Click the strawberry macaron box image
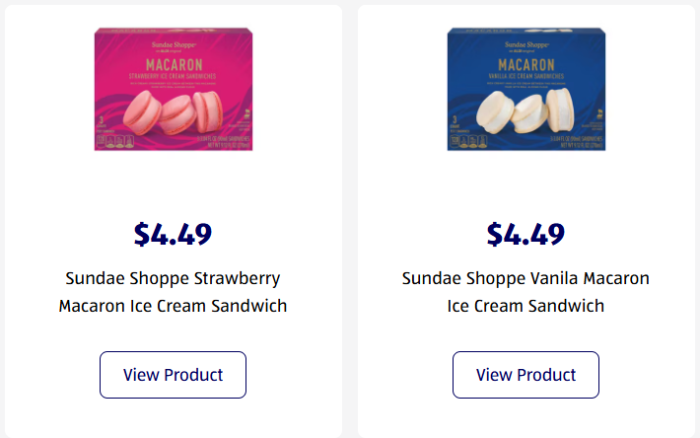The height and width of the screenshot is (438, 700). point(173,90)
